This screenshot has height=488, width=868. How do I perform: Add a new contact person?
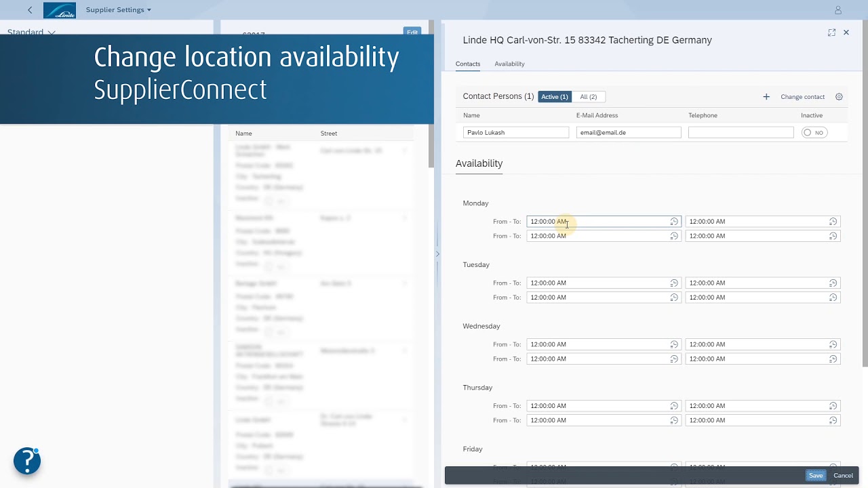(x=766, y=97)
